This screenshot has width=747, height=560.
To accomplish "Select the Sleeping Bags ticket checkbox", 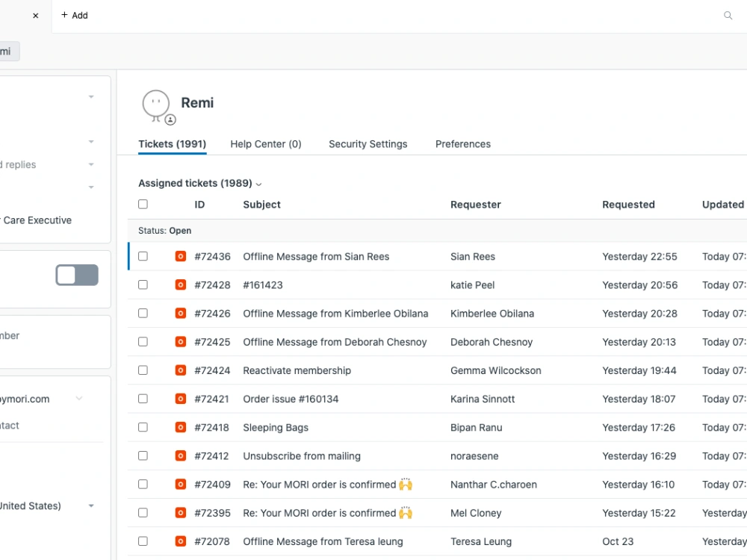I will click(x=143, y=427).
